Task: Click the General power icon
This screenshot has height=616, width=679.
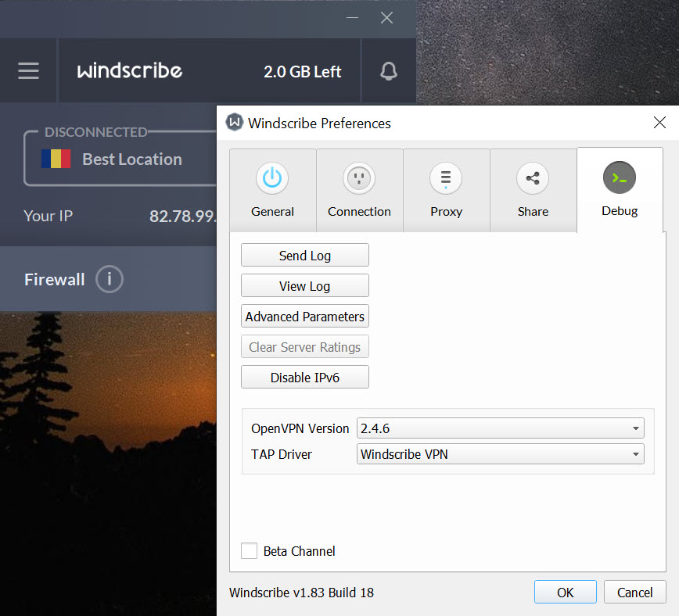Action: pyautogui.click(x=272, y=178)
